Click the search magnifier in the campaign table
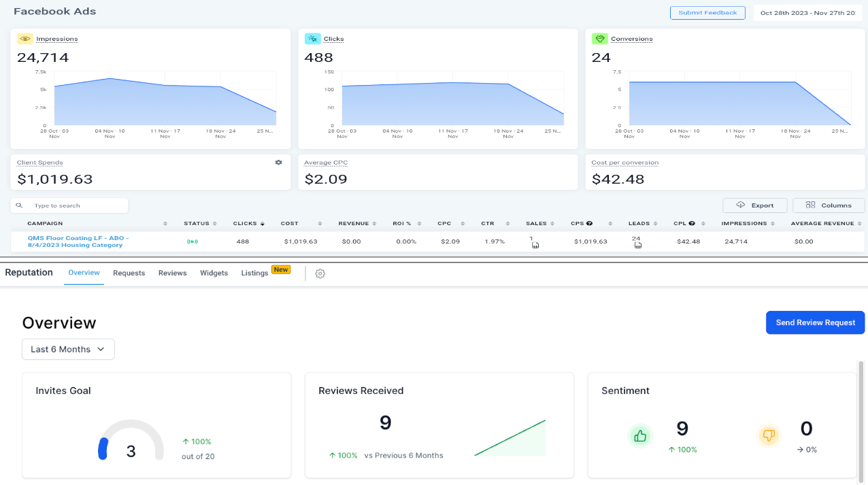 [x=19, y=205]
